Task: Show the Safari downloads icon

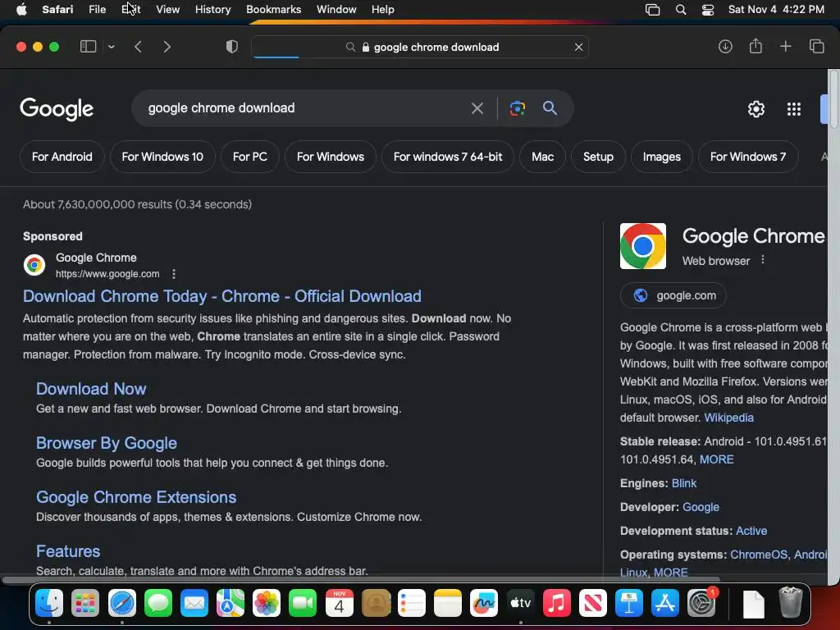Action: 725,47
